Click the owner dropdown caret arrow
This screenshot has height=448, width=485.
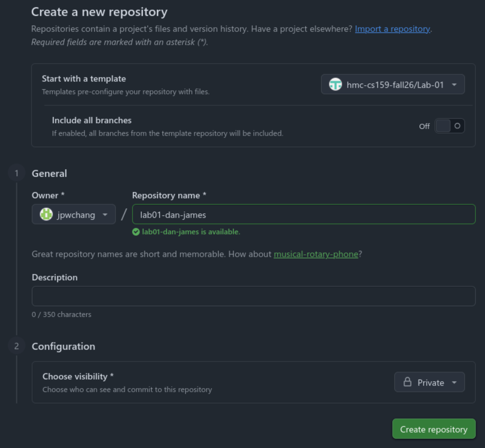pyautogui.click(x=105, y=215)
